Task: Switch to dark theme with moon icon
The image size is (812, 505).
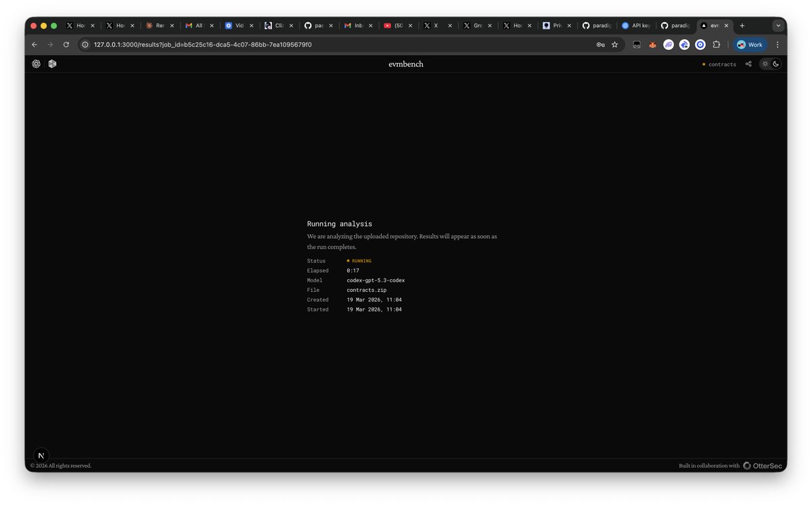Action: point(776,64)
